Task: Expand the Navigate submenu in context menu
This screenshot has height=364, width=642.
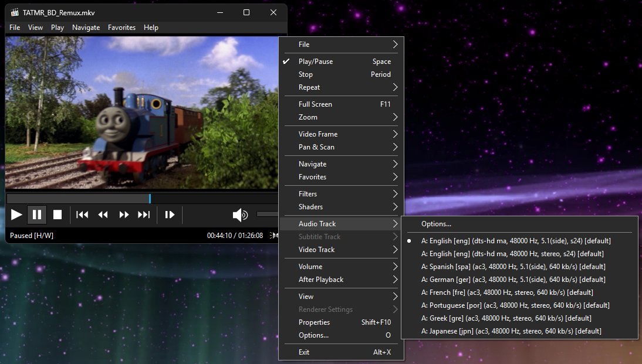Action: pyautogui.click(x=341, y=164)
